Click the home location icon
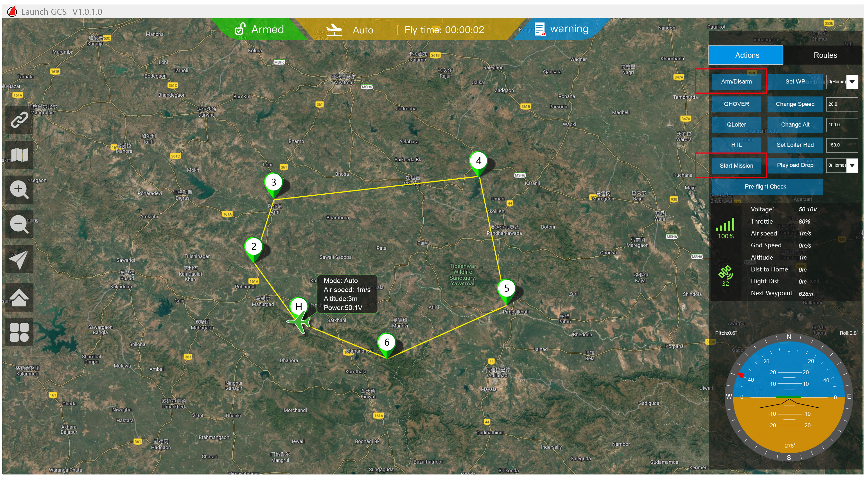The height and width of the screenshot is (478, 868). [19, 297]
